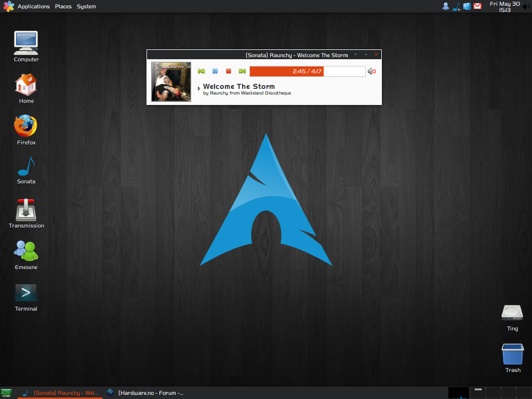Image resolution: width=532 pixels, height=399 pixels.
Task: Open the System menu
Action: pyautogui.click(x=86, y=6)
